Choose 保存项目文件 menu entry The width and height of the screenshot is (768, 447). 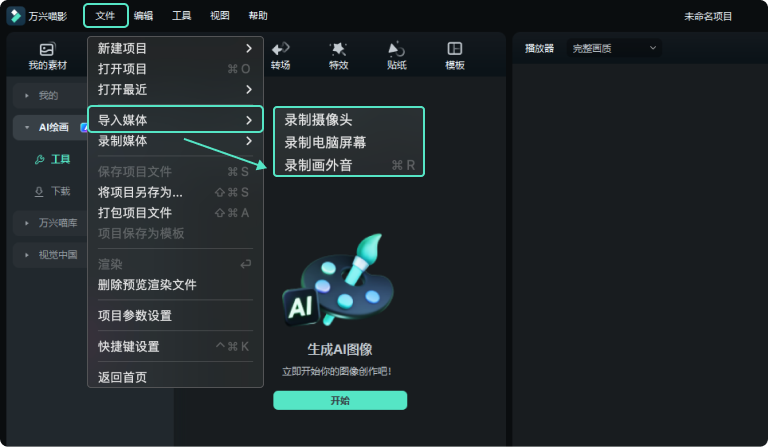click(x=175, y=172)
